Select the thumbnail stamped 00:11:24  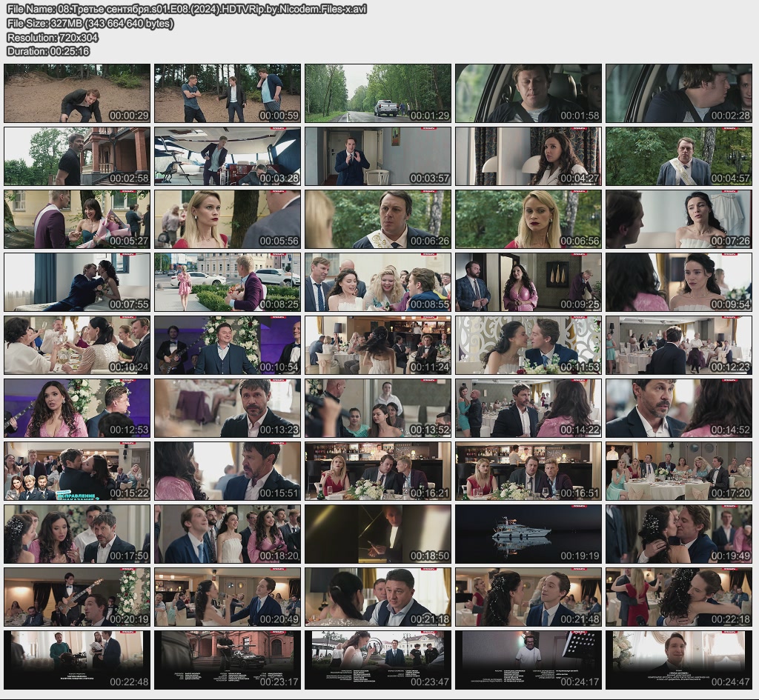(378, 345)
